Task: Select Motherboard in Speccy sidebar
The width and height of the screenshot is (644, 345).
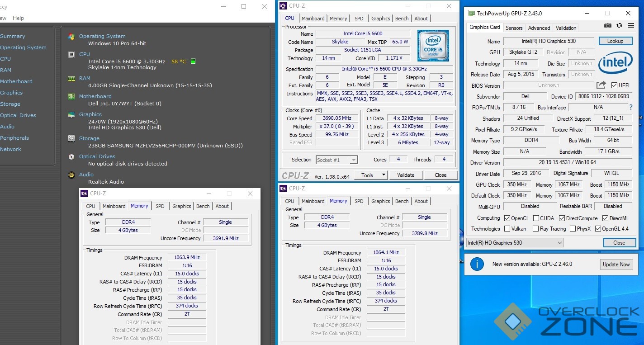Action: [16, 81]
